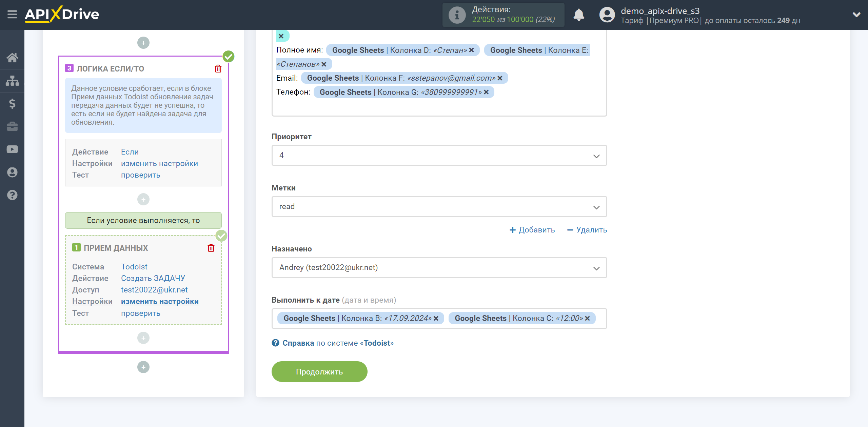Click the user avatar icon
This screenshot has height=427, width=868.
tap(607, 15)
